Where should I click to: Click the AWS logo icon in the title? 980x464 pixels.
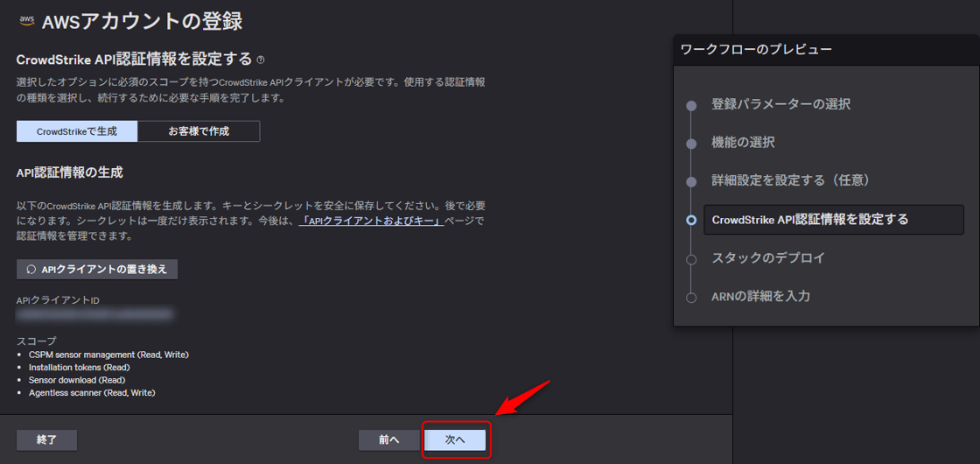pos(25,21)
